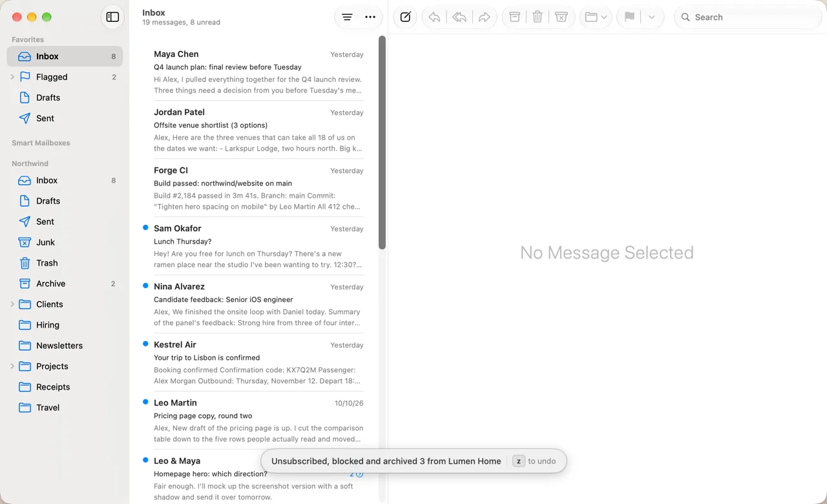
Task: Click the Unsubscribed Lumen Home notification toast
Action: click(x=413, y=461)
